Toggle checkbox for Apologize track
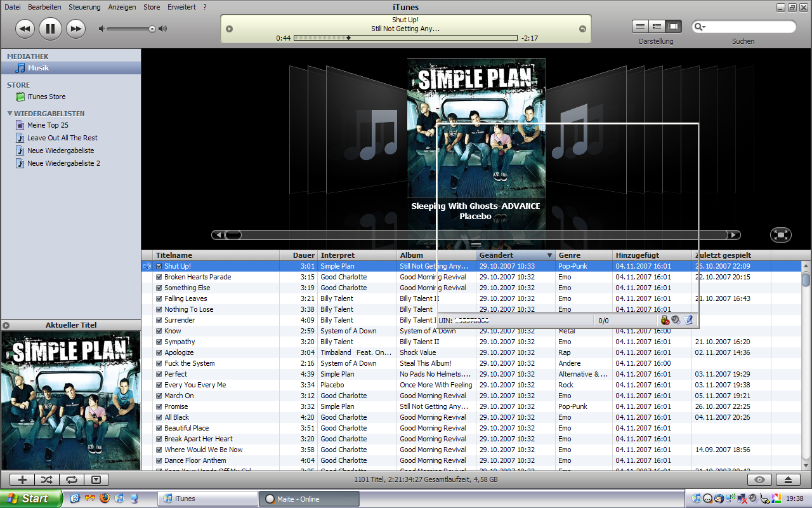Image resolution: width=812 pixels, height=508 pixels. (x=159, y=353)
